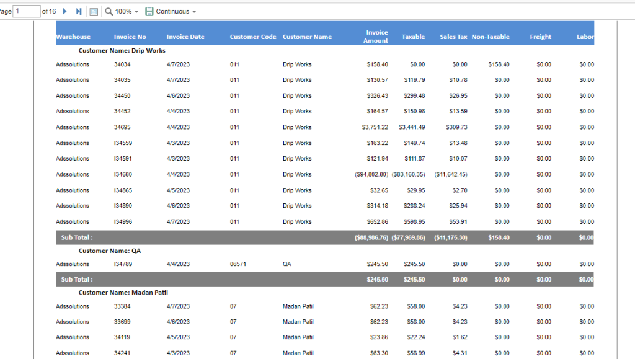This screenshot has height=364, width=635.
Task: Click the save/export disk icon
Action: (149, 11)
